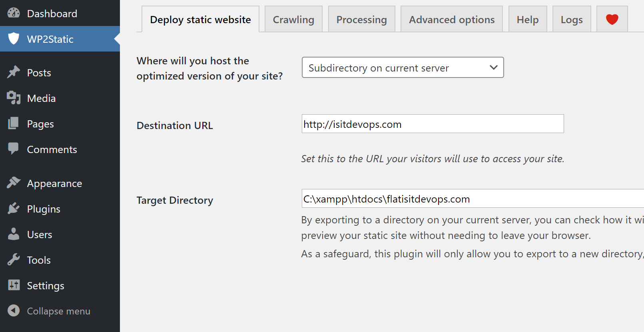Open the hosting location dropdown
The image size is (644, 332).
(x=403, y=68)
